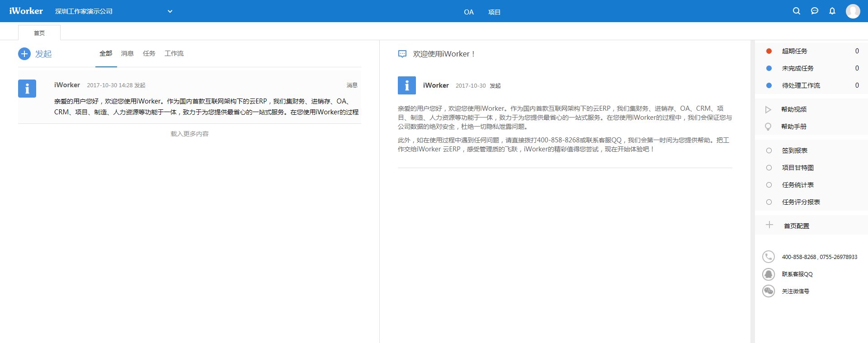Click the phone number 400-858-8268

[799, 257]
